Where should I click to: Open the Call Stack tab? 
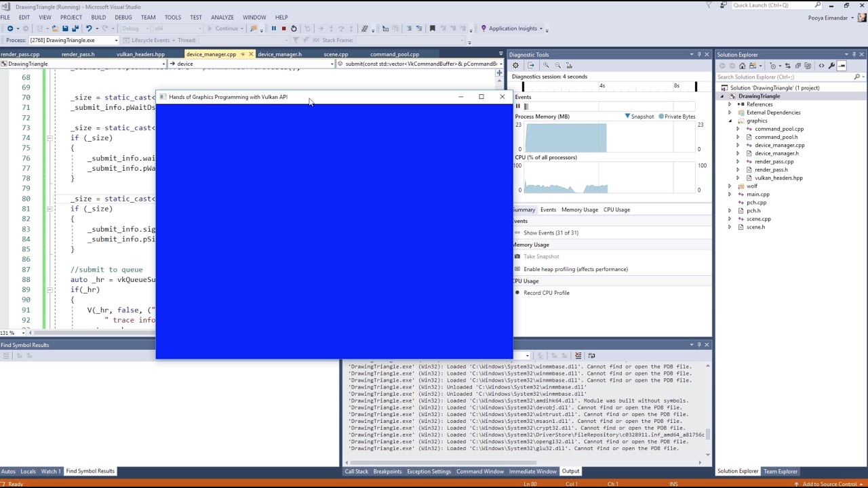point(357,471)
